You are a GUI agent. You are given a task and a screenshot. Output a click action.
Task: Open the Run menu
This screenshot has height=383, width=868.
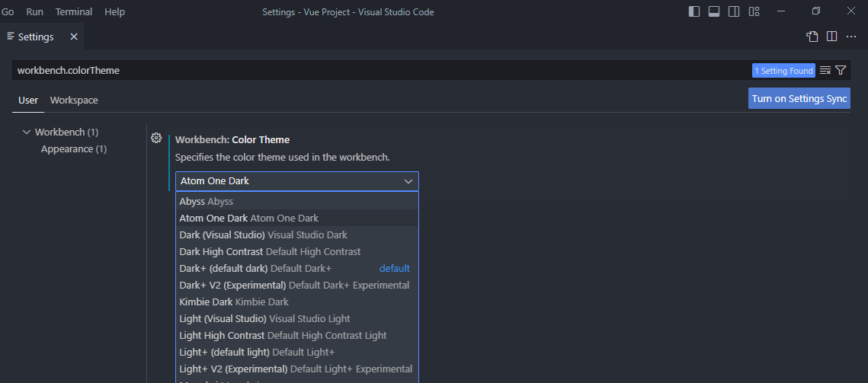pos(35,11)
